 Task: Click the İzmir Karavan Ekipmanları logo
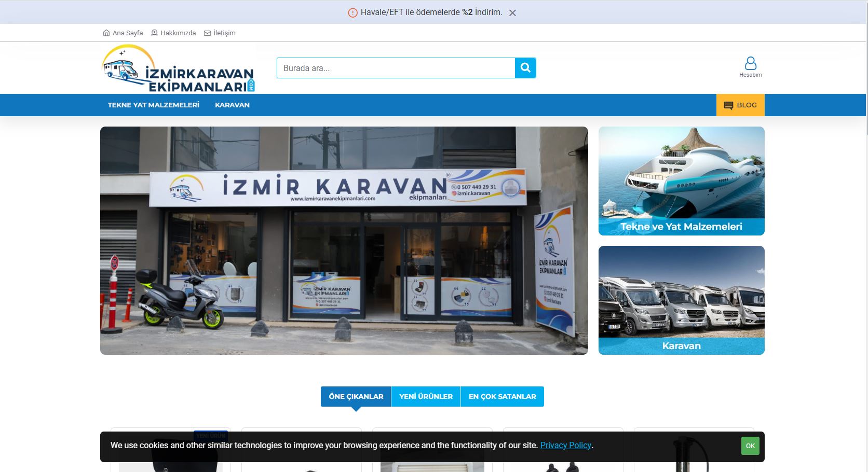pos(178,68)
